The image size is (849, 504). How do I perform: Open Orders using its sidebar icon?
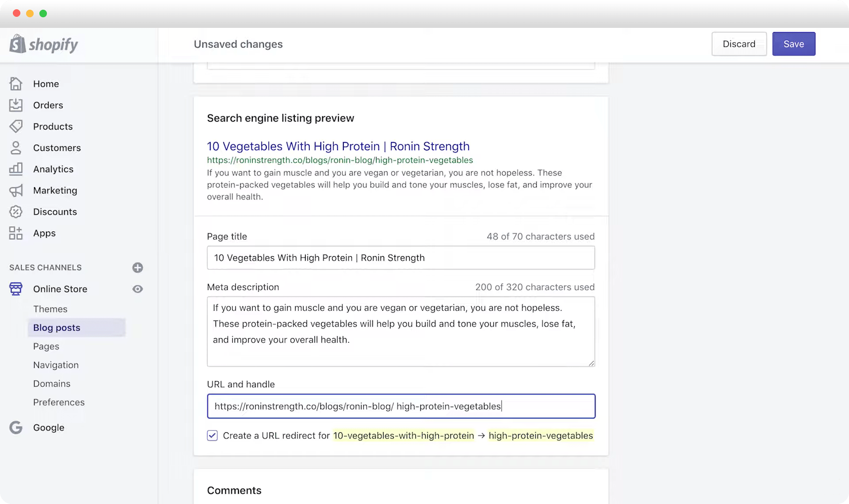pyautogui.click(x=16, y=105)
